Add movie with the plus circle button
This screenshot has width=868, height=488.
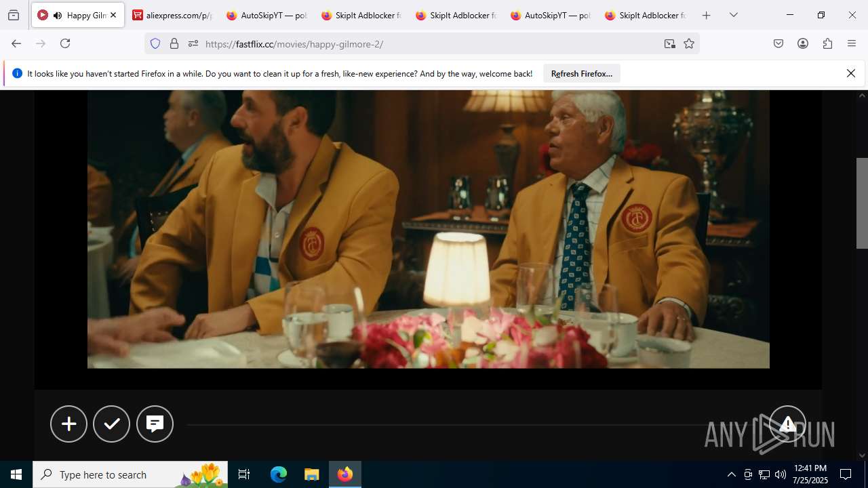[68, 424]
